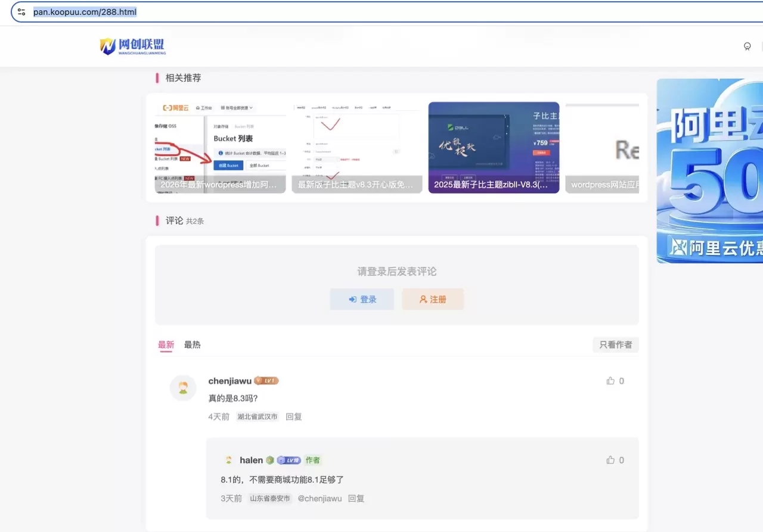Click the 评论 section heading
Image resolution: width=763 pixels, height=532 pixels.
pyautogui.click(x=174, y=221)
